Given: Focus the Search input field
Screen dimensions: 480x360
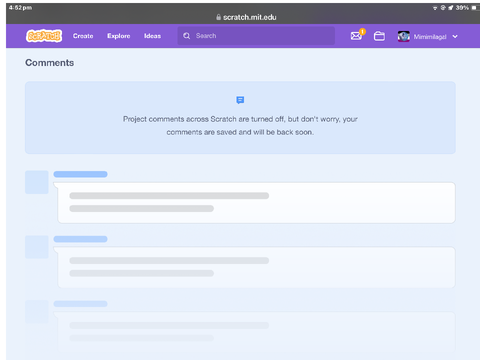Looking at the screenshot, I should click(x=256, y=36).
